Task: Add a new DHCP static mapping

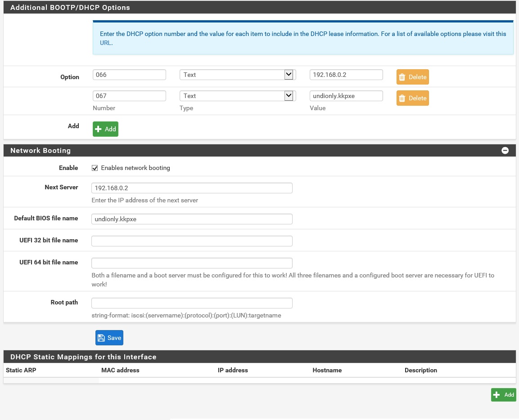Action: click(503, 394)
